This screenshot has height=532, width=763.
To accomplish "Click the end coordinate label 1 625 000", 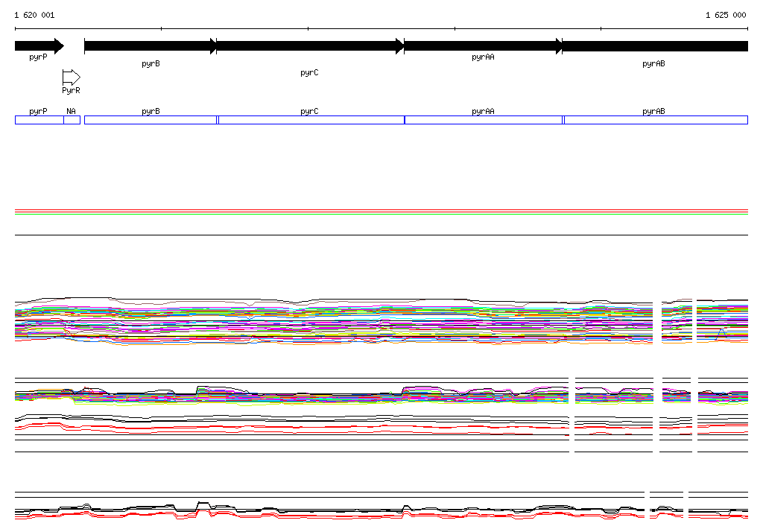I will [x=726, y=15].
